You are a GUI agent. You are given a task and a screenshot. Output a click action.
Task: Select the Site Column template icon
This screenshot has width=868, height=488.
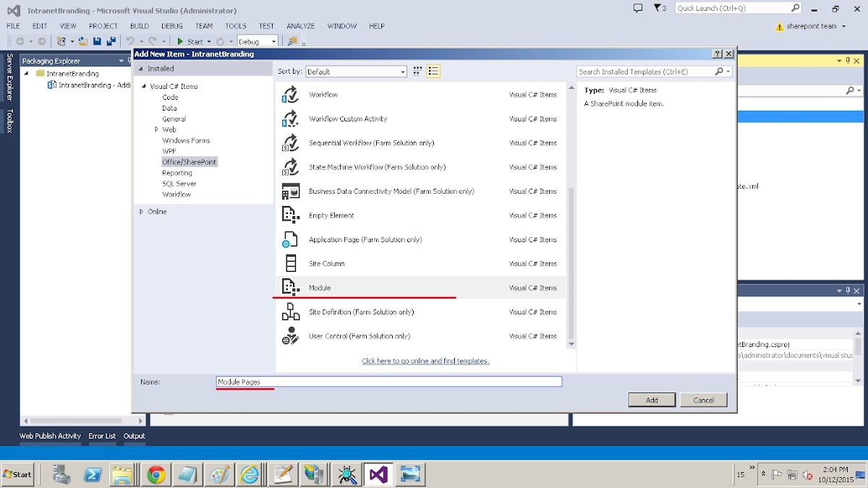point(290,264)
